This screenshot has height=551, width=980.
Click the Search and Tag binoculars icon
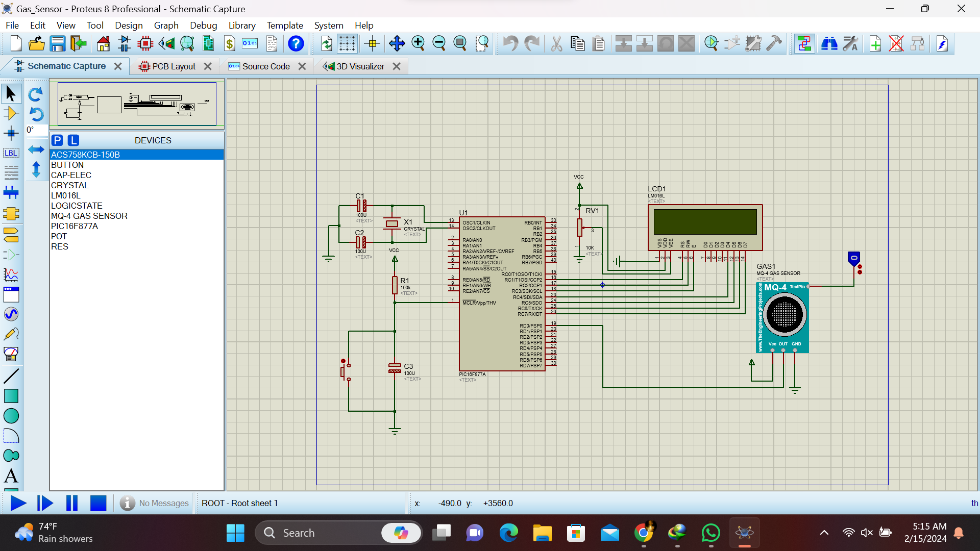(829, 44)
